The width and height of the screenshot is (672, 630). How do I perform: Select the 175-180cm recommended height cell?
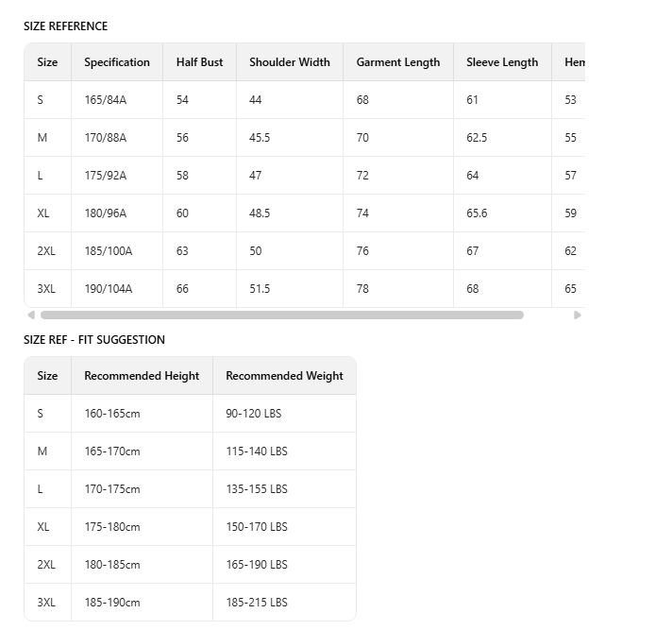pos(112,527)
